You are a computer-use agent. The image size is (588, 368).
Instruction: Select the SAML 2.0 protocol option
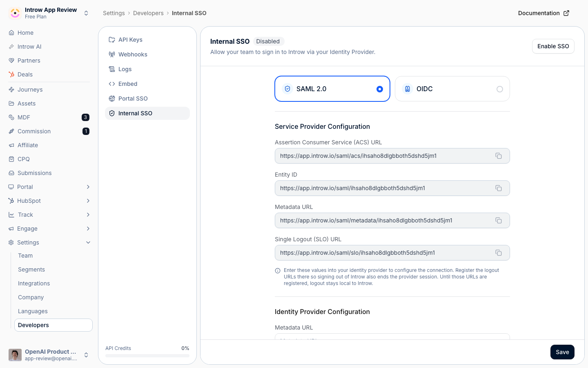(x=332, y=89)
